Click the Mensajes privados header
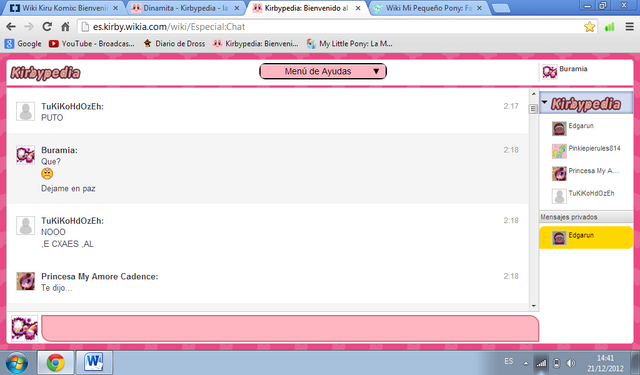Image resolution: width=640 pixels, height=375 pixels. (x=586, y=217)
